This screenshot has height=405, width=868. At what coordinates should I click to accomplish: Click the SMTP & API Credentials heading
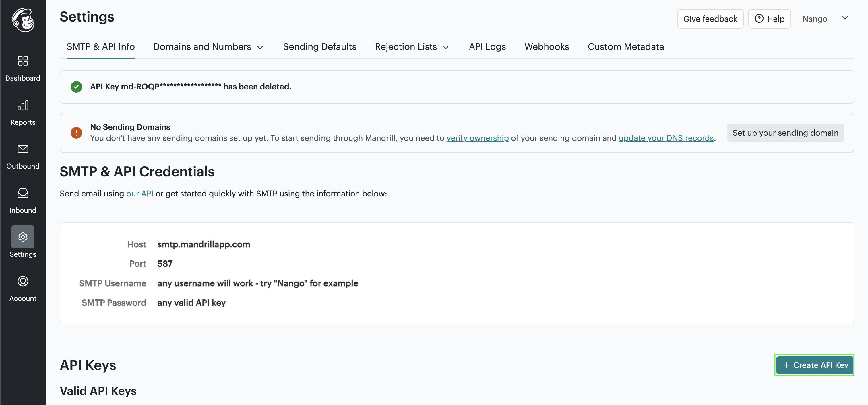click(137, 172)
